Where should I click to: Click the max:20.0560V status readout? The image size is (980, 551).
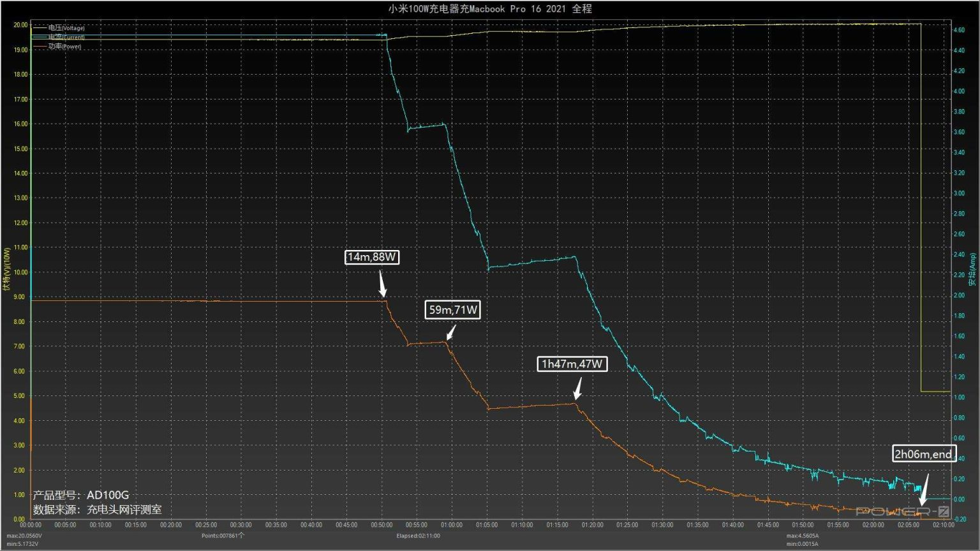coord(24,536)
